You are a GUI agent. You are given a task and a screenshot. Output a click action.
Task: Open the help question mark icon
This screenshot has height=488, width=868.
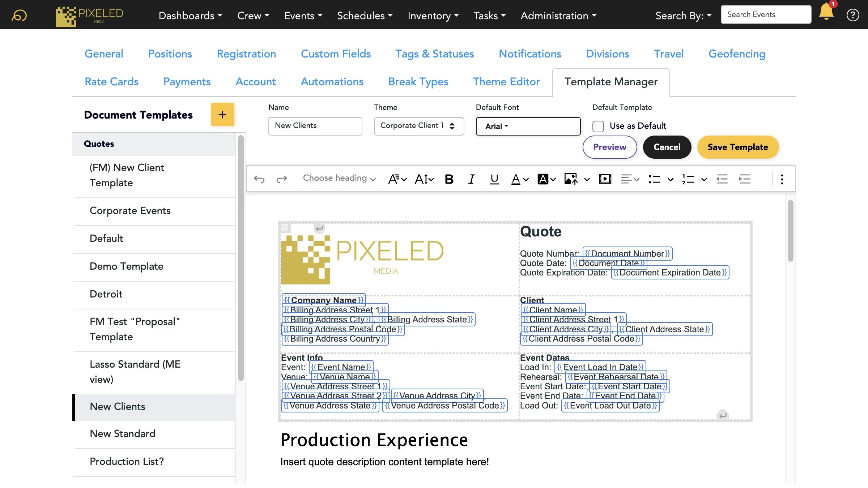coord(852,15)
